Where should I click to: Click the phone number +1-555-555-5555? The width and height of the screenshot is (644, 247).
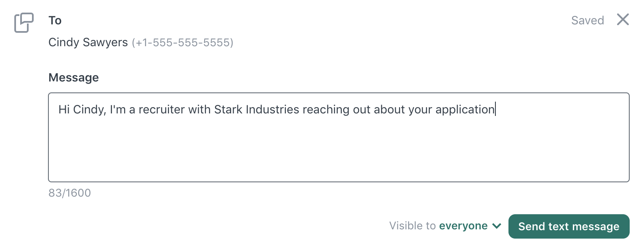182,42
